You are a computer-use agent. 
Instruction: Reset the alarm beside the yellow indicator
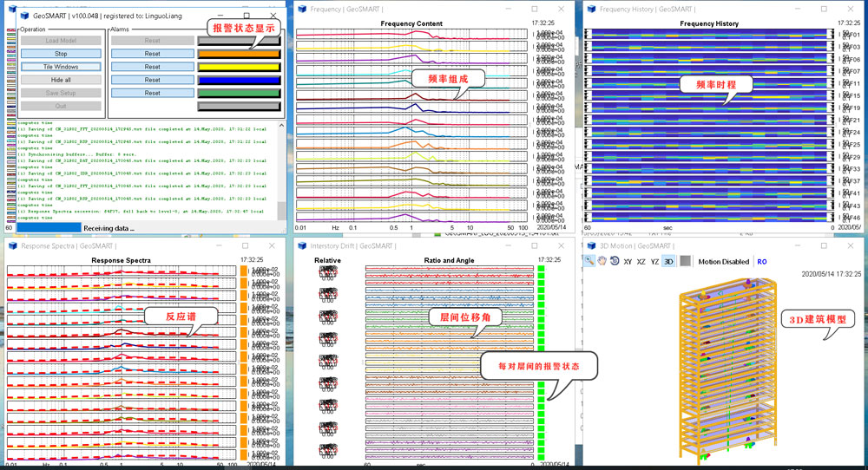point(152,67)
